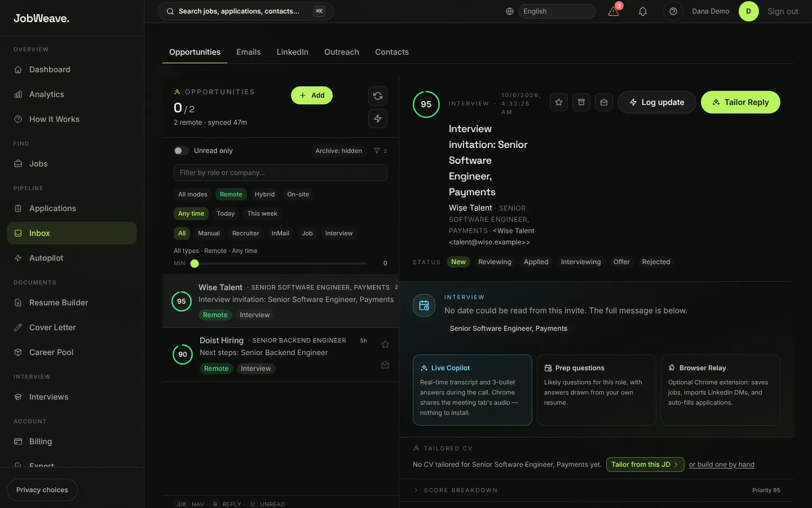Open the English language dropdown

(557, 11)
